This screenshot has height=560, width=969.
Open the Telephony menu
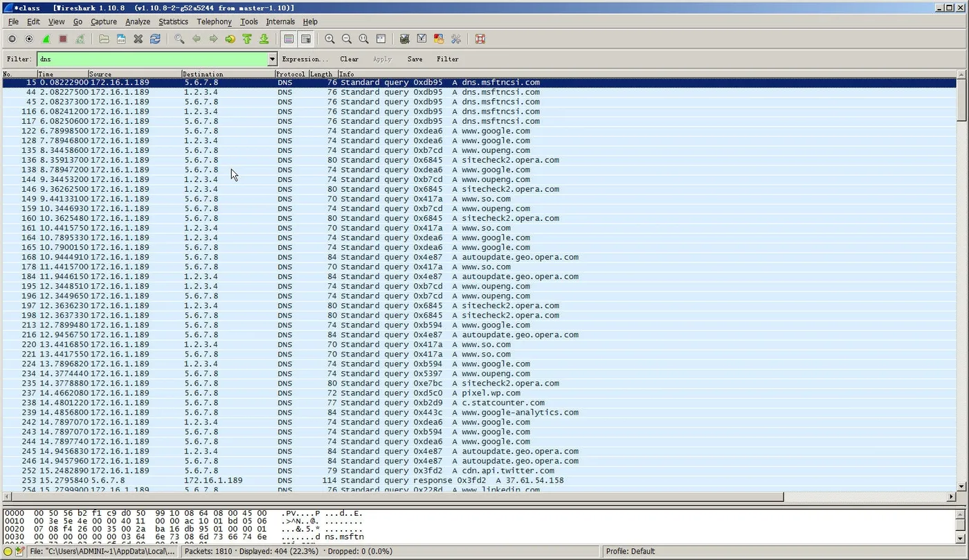coord(214,21)
